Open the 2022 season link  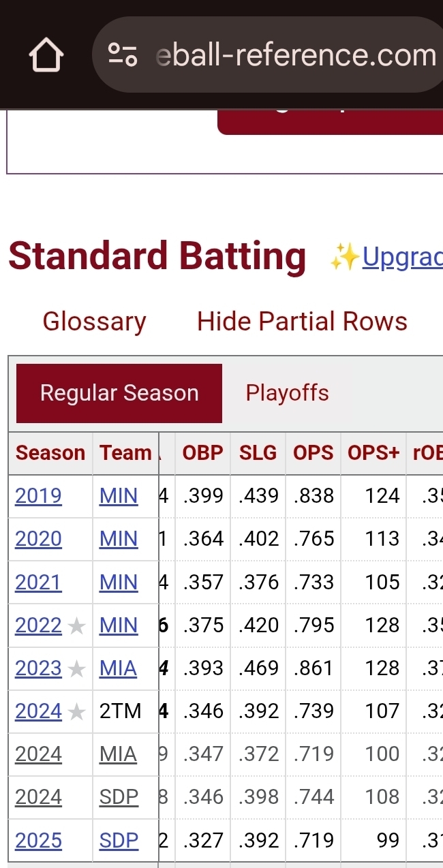(38, 625)
